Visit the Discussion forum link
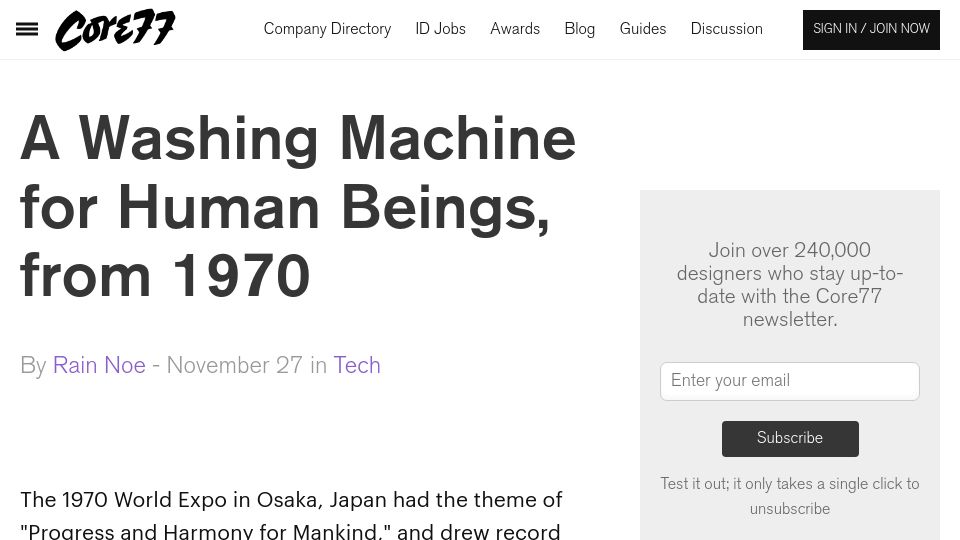This screenshot has height=540, width=960. (727, 29)
